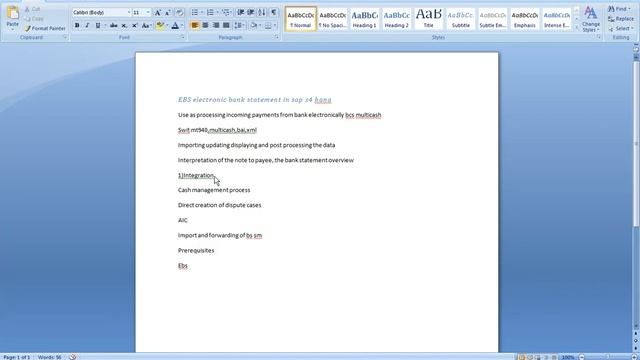The image size is (640, 360).
Task: Click the proofing errors status icon
Action: [73, 357]
